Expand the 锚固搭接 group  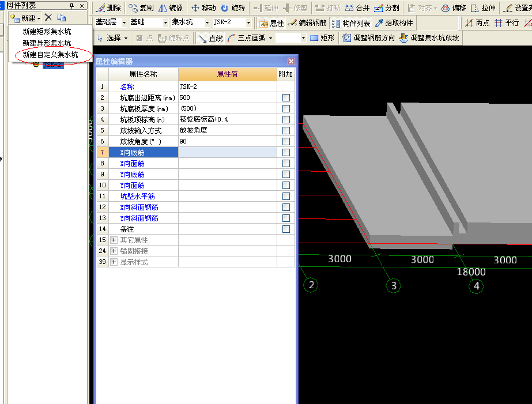[114, 251]
